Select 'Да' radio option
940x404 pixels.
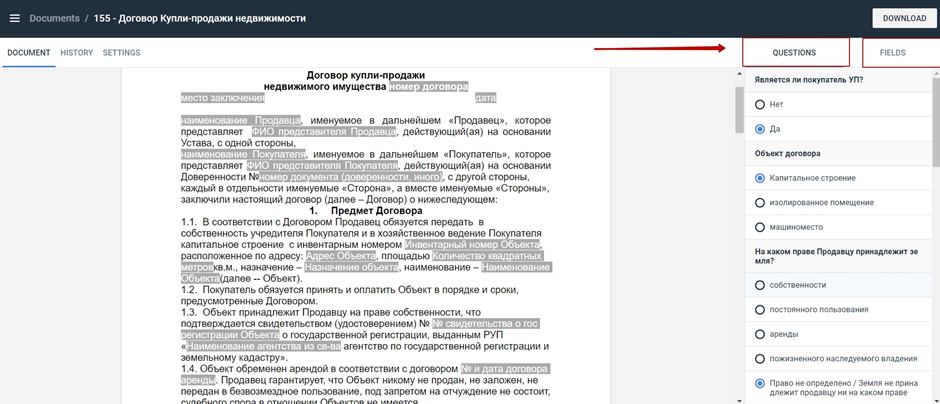pos(761,129)
